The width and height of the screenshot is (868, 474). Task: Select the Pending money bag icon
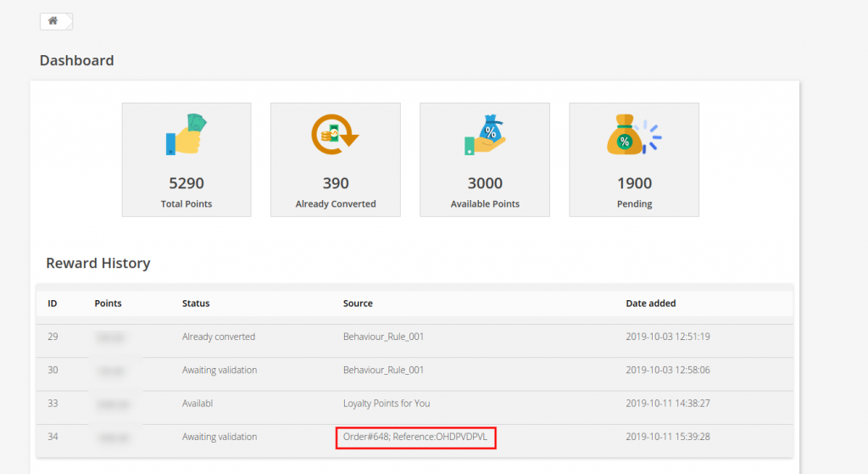point(634,135)
